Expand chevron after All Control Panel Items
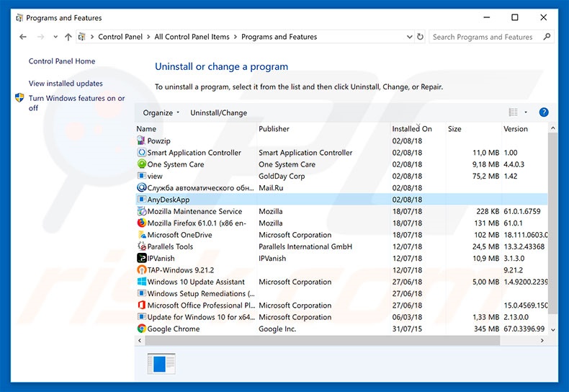 236,37
